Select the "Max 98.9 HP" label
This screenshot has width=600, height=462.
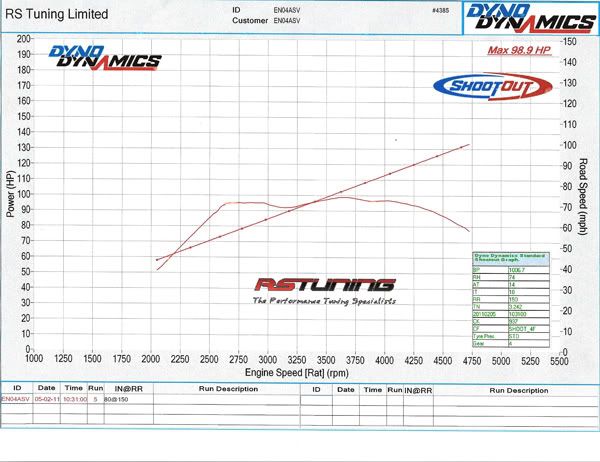[x=519, y=50]
